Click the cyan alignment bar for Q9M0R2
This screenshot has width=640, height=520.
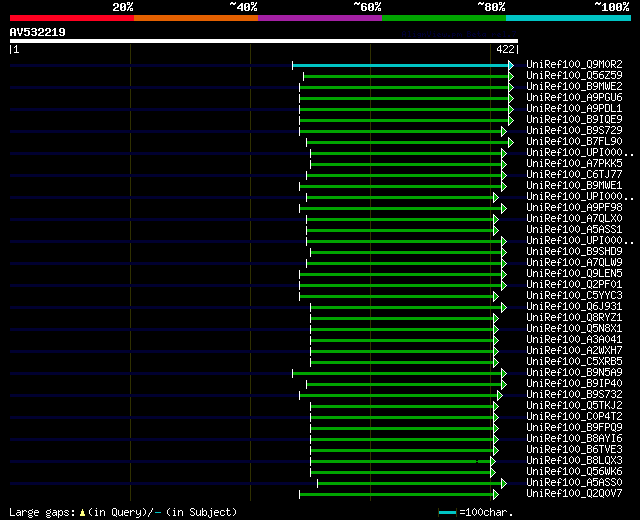click(400, 65)
